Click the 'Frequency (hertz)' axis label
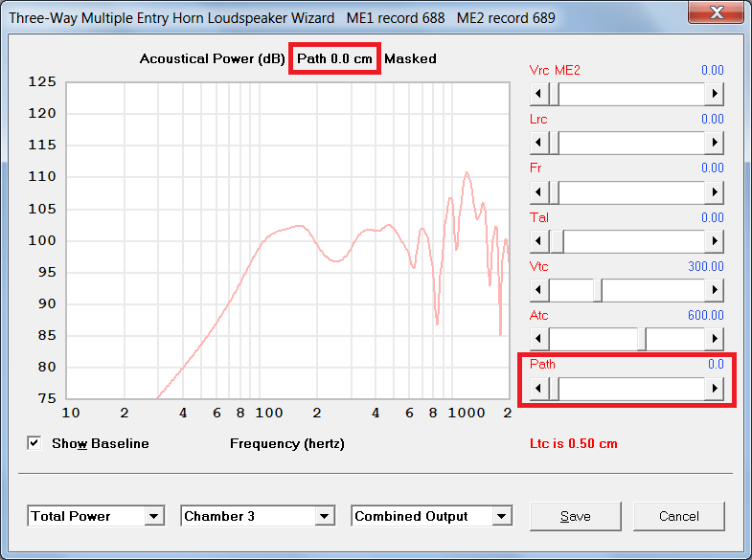Image resolution: width=752 pixels, height=560 pixels. coord(287,443)
